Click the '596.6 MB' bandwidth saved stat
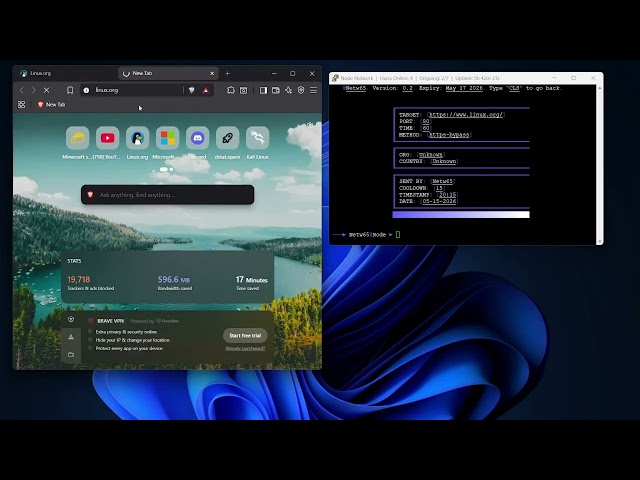The width and height of the screenshot is (640, 480). (174, 280)
